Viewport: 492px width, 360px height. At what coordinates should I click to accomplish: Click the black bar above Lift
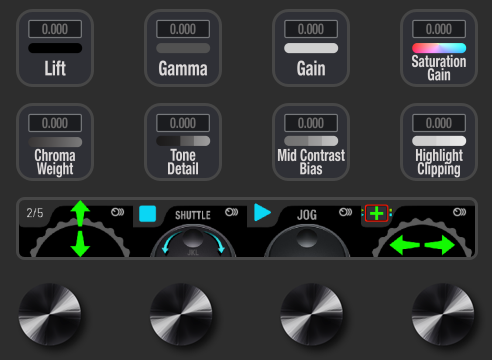(55, 48)
